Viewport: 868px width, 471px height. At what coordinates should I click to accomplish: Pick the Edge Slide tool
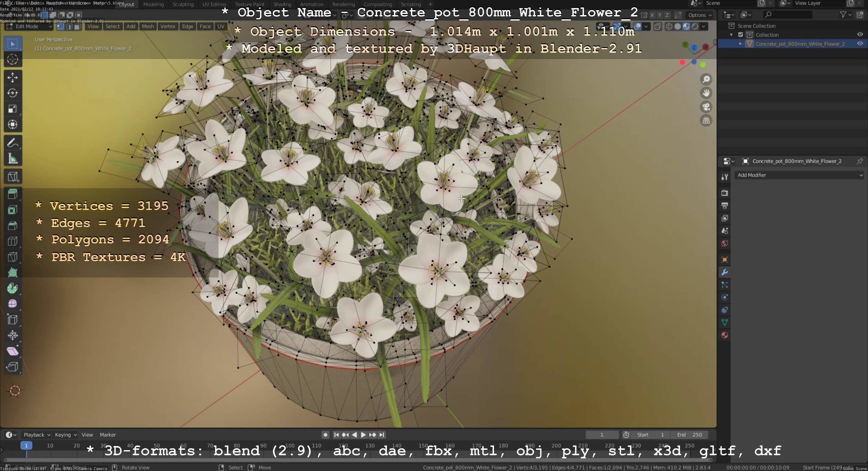pos(13,319)
